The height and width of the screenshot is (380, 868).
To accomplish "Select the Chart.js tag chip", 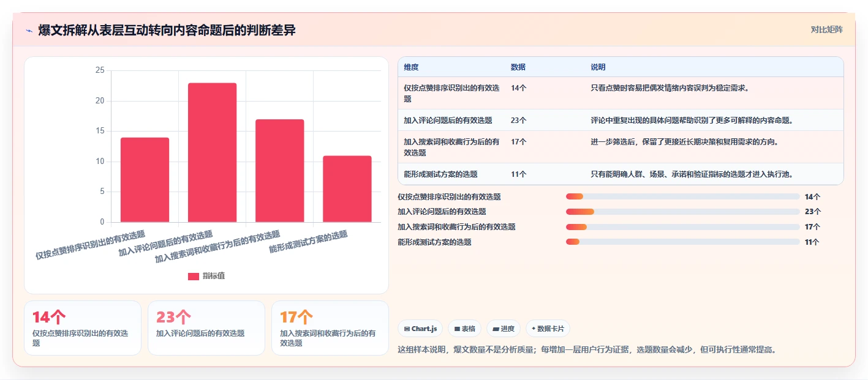I will point(420,329).
